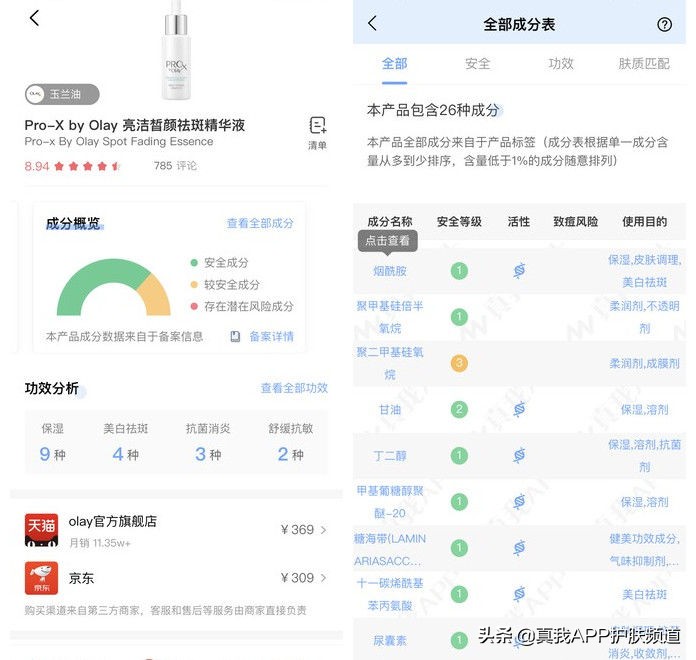696x660 pixels.
Task: Tap the Pro-X serum bottle image
Action: coord(176,50)
